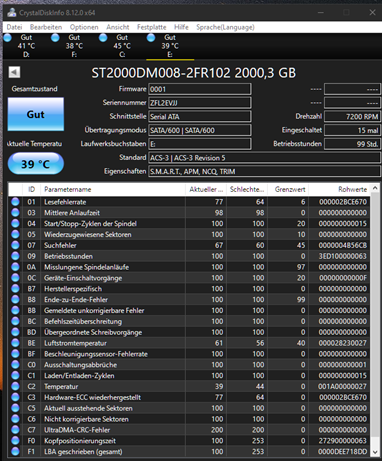This screenshot has width=382, height=461.
Task: Click the Aktueller column header
Action: click(x=206, y=189)
